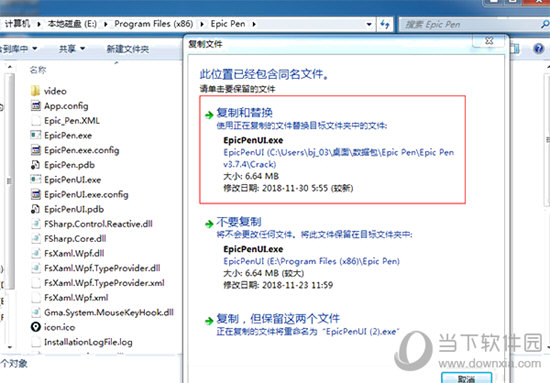Screen dimensions: 550x383
Task: Select the EpicPen.pdb file icon
Action: tap(35, 164)
